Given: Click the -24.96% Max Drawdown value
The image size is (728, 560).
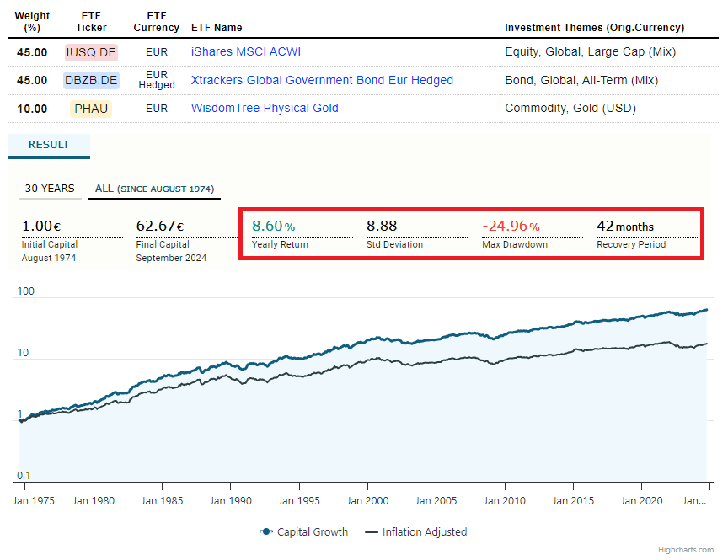Looking at the screenshot, I should point(511,226).
